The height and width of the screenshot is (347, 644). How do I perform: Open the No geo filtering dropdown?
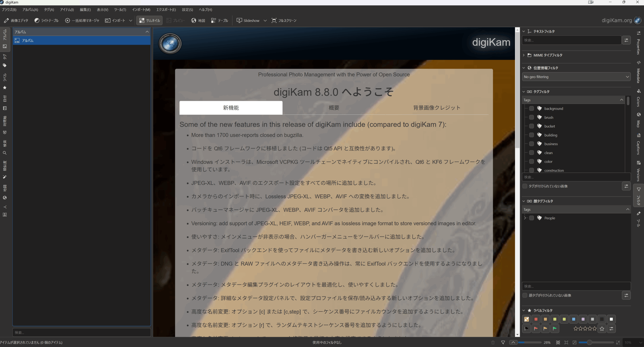click(576, 77)
